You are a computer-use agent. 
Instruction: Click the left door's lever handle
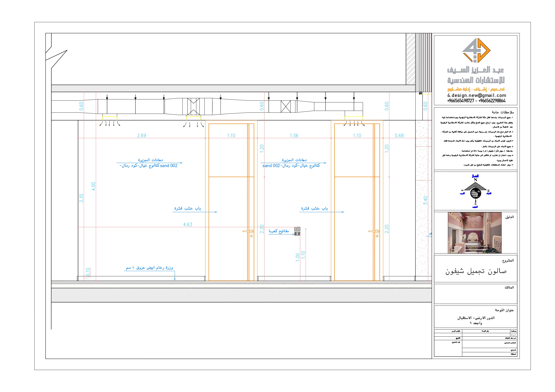(x=248, y=231)
